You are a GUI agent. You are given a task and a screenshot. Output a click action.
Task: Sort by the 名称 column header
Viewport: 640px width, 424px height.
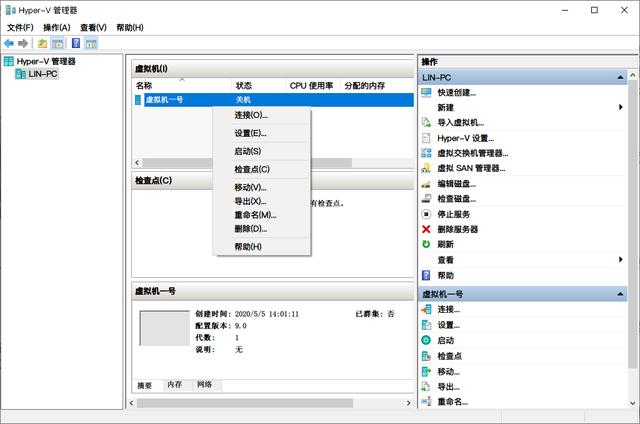tap(182, 85)
